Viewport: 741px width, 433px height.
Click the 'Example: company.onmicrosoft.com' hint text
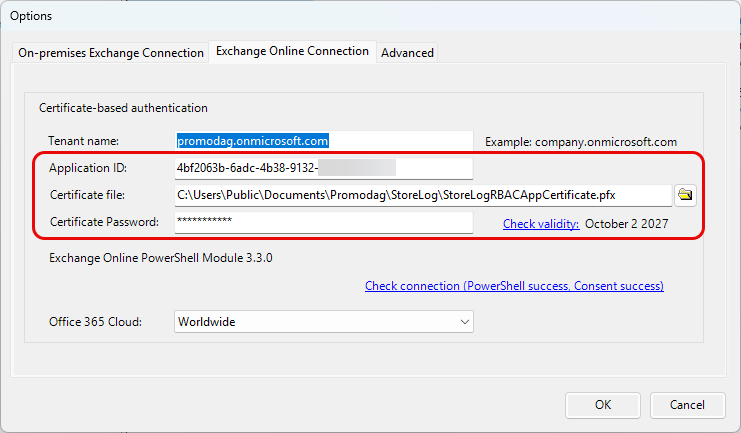(x=581, y=142)
